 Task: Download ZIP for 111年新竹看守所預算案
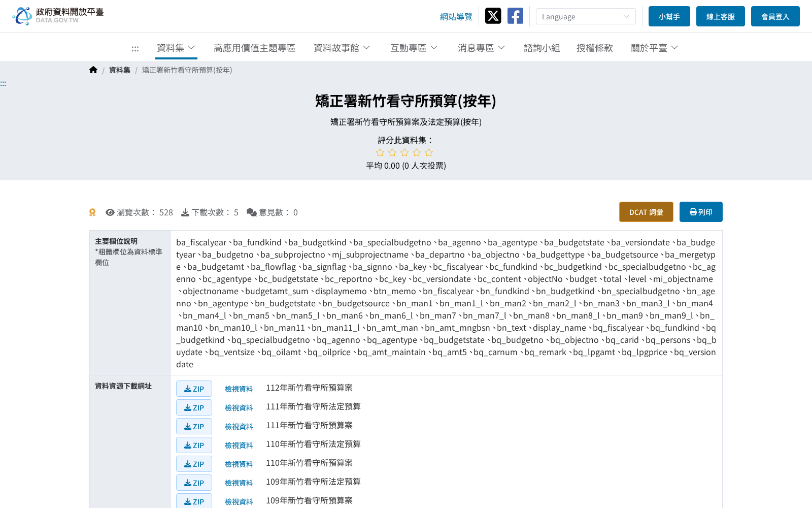click(x=194, y=426)
